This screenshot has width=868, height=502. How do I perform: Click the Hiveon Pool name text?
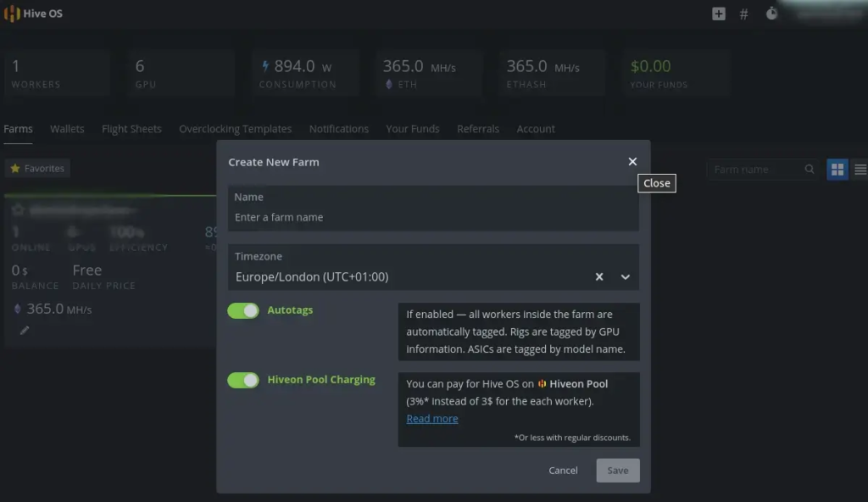[x=578, y=384]
